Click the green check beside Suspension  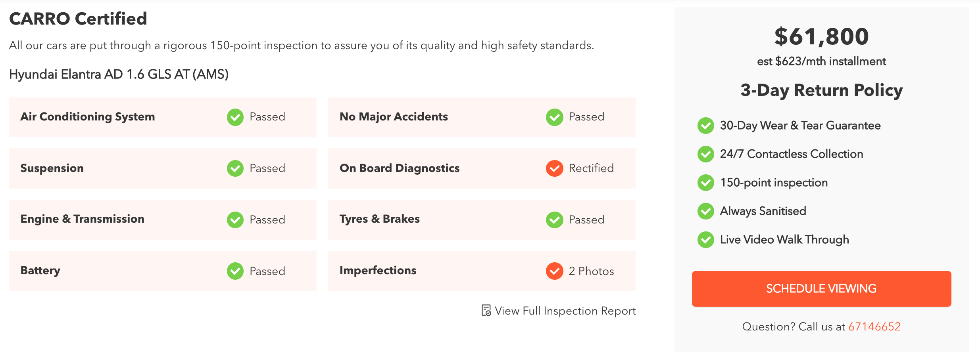pyautogui.click(x=235, y=168)
